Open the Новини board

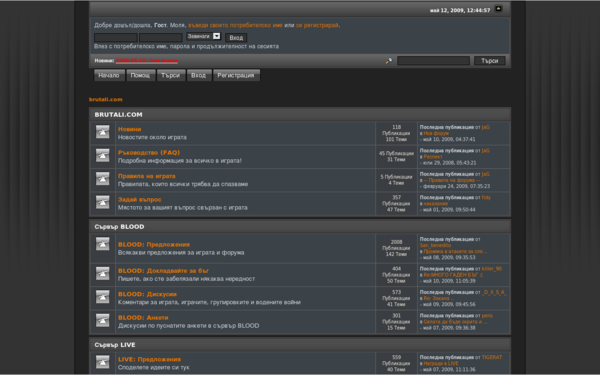pos(129,129)
